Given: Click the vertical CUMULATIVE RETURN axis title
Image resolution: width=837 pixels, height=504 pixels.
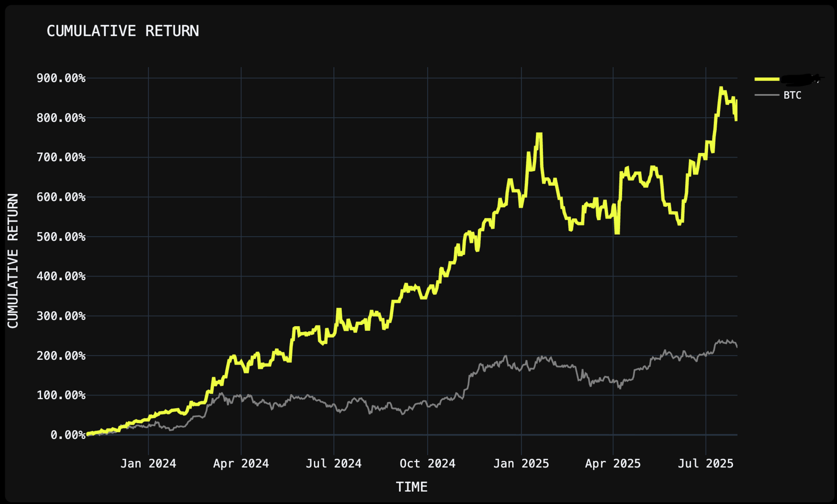Looking at the screenshot, I should (13, 260).
